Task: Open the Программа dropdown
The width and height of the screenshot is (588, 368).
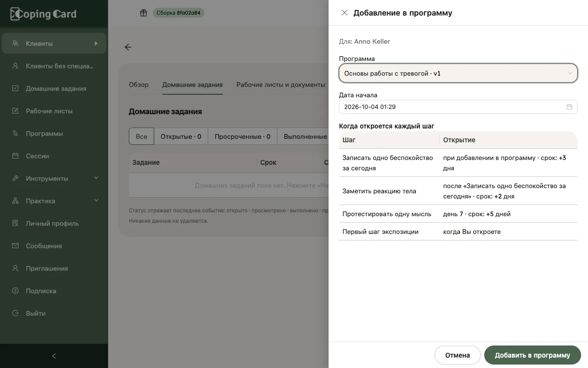Action: (x=458, y=74)
